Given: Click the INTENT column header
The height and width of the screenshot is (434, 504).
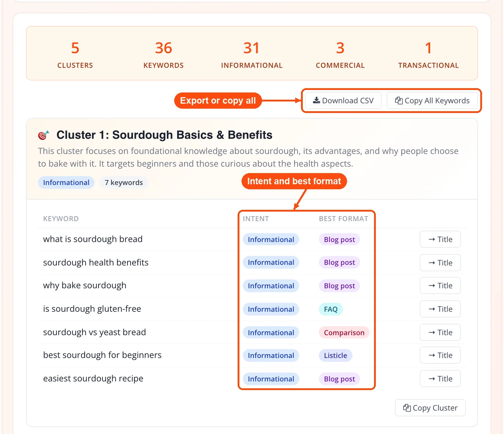Looking at the screenshot, I should click(256, 219).
